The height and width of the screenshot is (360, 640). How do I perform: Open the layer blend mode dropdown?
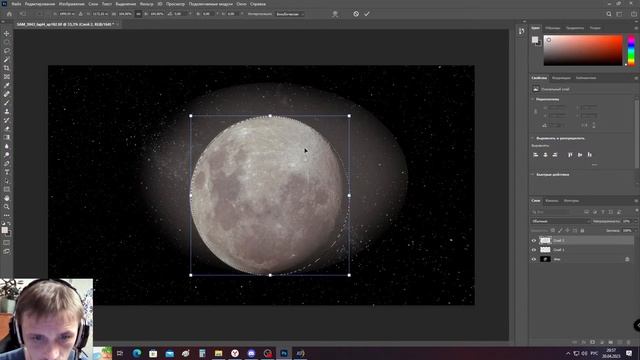click(x=561, y=221)
